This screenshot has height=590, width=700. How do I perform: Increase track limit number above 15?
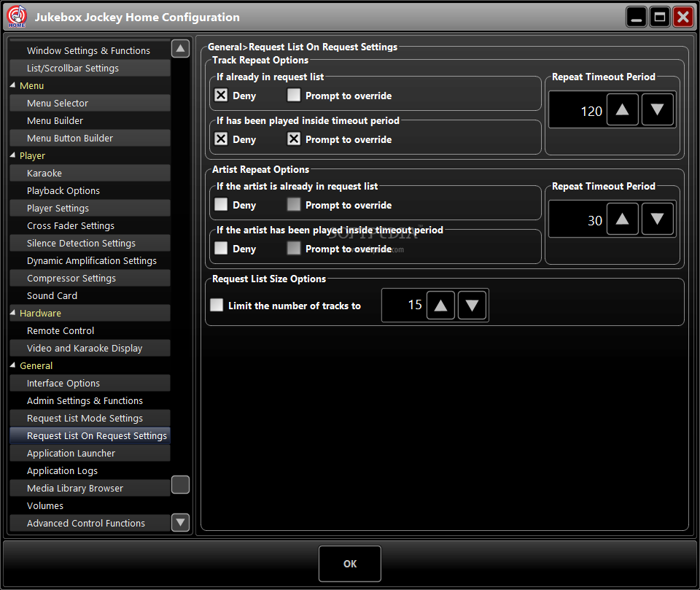click(440, 305)
